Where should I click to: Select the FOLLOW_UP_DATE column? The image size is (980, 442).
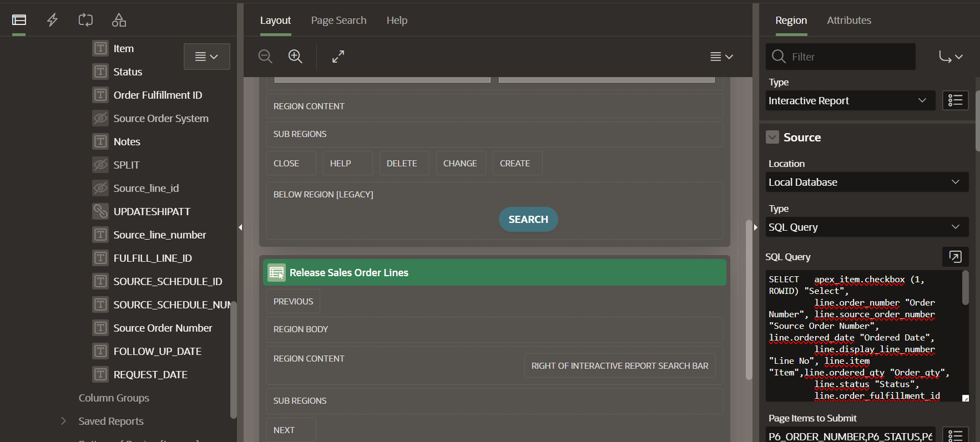(x=157, y=351)
